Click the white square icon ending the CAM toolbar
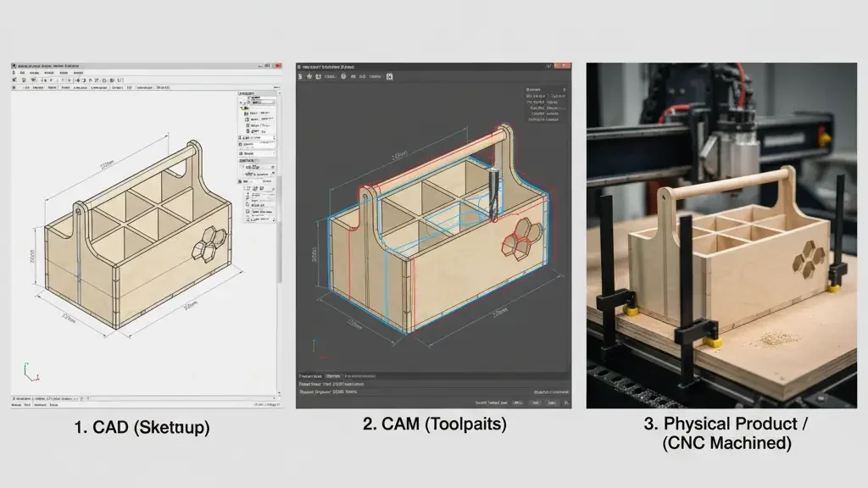Screen dimensions: 868x488 (x=389, y=77)
